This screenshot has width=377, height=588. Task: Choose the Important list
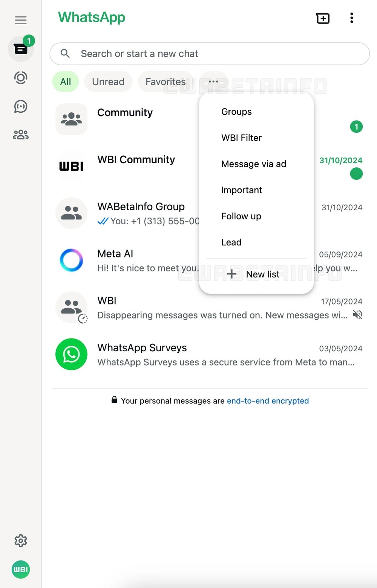click(242, 190)
